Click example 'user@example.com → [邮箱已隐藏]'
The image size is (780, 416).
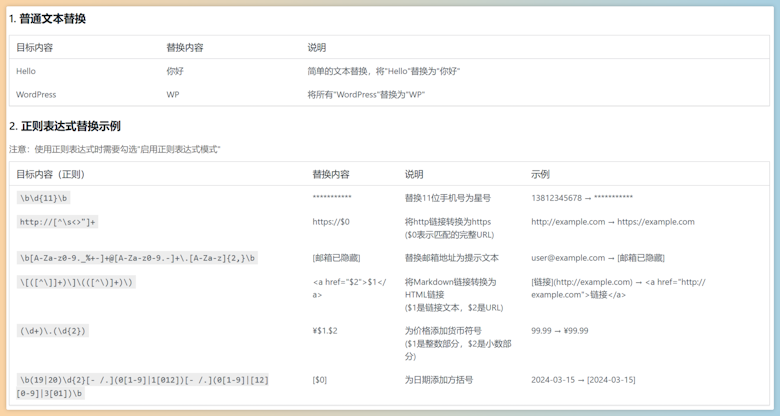pyautogui.click(x=598, y=258)
